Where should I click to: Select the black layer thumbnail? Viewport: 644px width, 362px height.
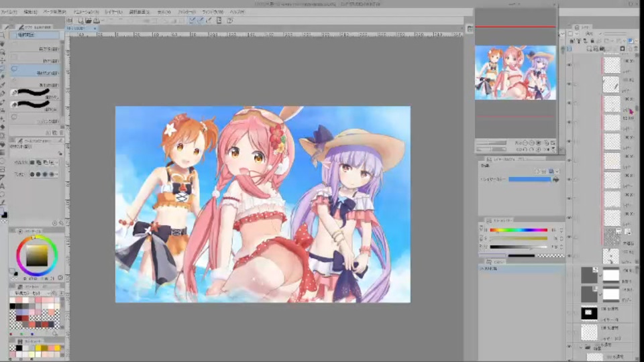pos(589,313)
